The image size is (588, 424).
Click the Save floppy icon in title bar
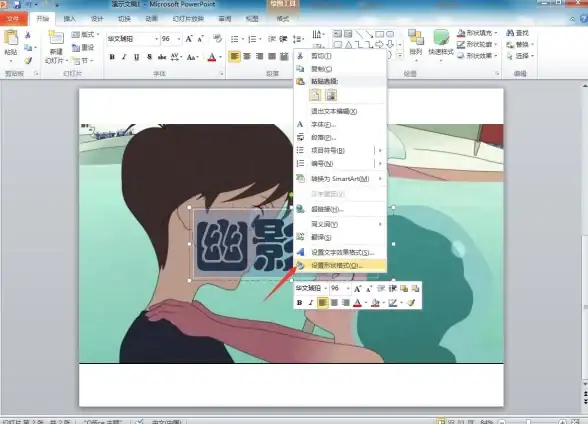pyautogui.click(x=17, y=4)
